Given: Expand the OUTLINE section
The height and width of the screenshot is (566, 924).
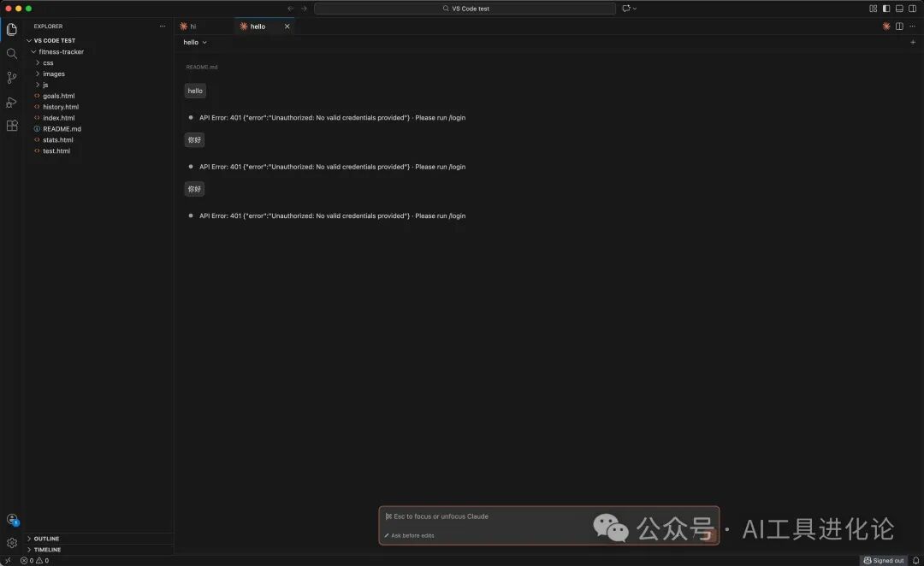Looking at the screenshot, I should 46,539.
